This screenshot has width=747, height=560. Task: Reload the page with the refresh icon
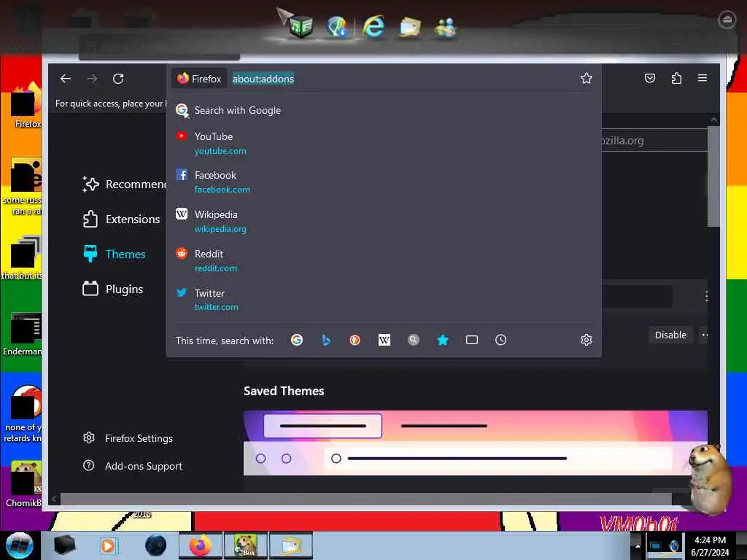click(118, 79)
